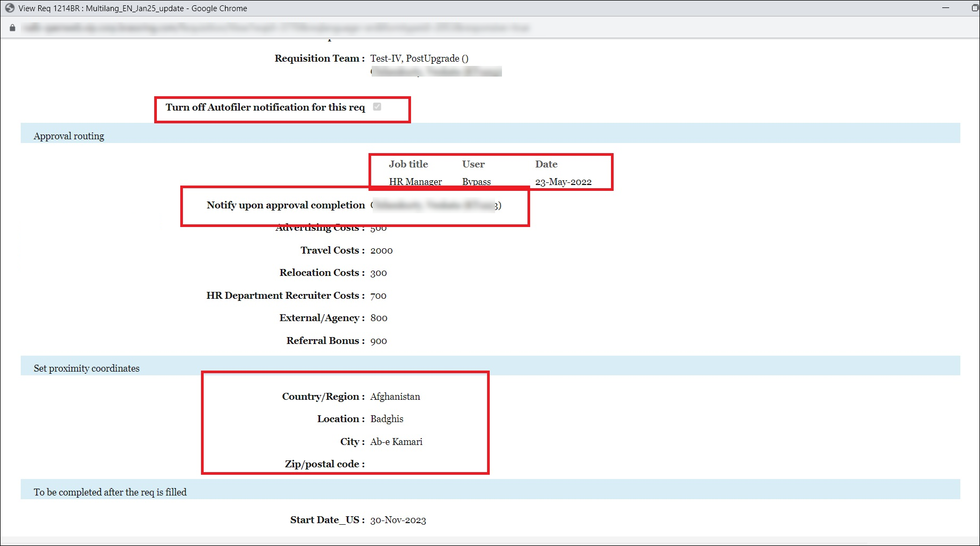980x546 pixels.
Task: Click the City label
Action: 353,442
